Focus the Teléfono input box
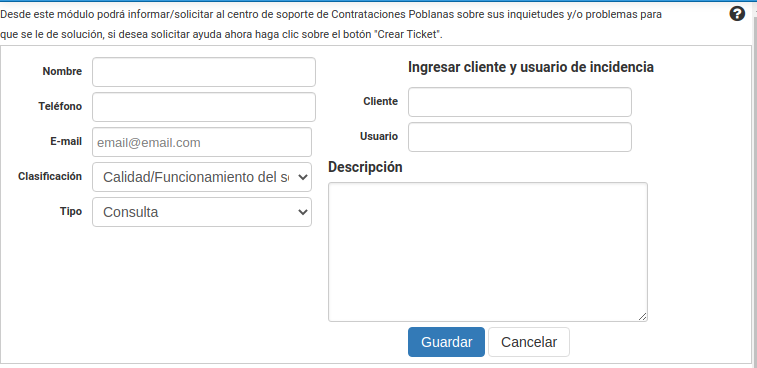This screenshot has height=368, width=757. [x=204, y=107]
